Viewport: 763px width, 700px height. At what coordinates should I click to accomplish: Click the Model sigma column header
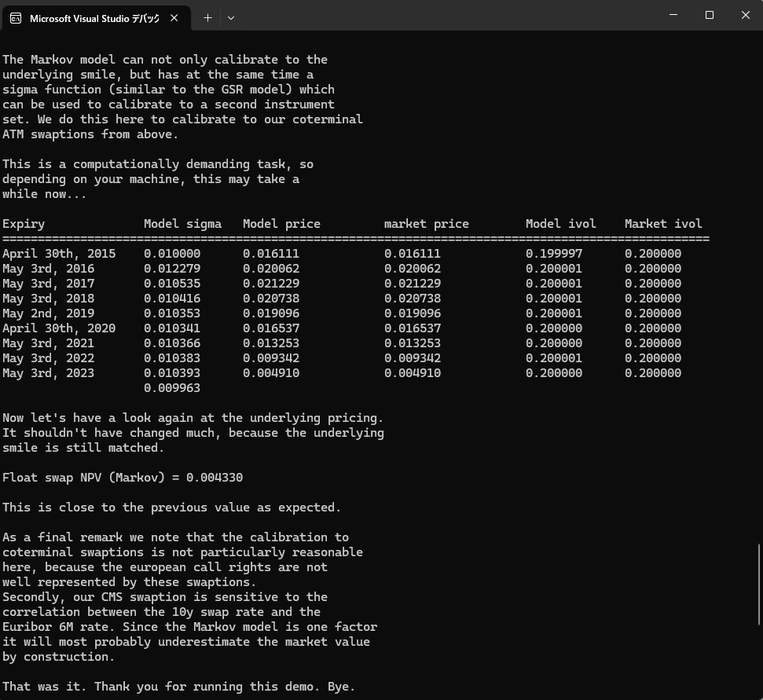(182, 224)
